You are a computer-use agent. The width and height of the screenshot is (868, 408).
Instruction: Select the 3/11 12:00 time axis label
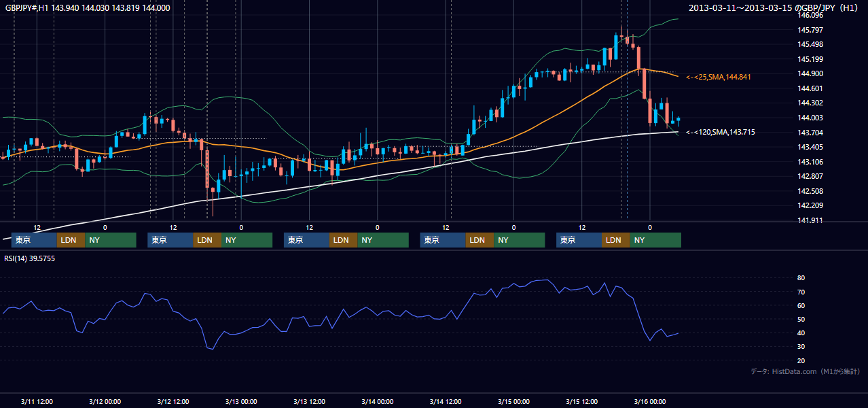point(37,401)
